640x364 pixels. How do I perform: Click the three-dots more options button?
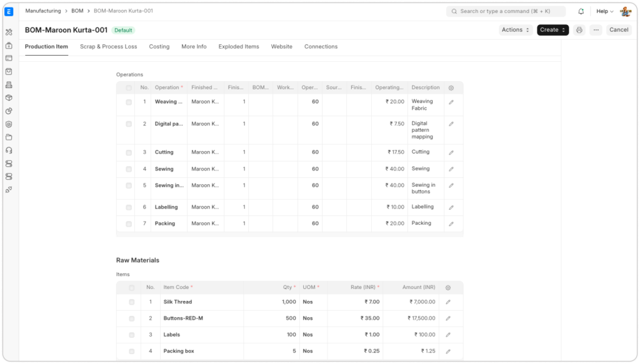[596, 30]
